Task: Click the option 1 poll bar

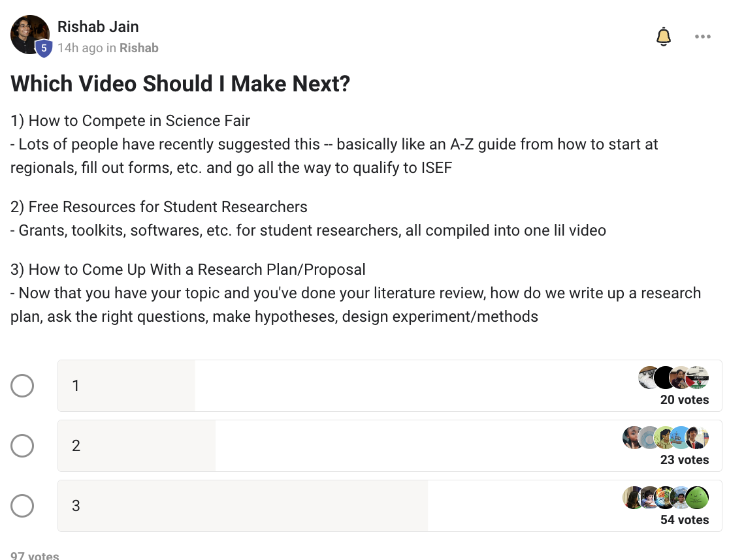Action: 327,386
